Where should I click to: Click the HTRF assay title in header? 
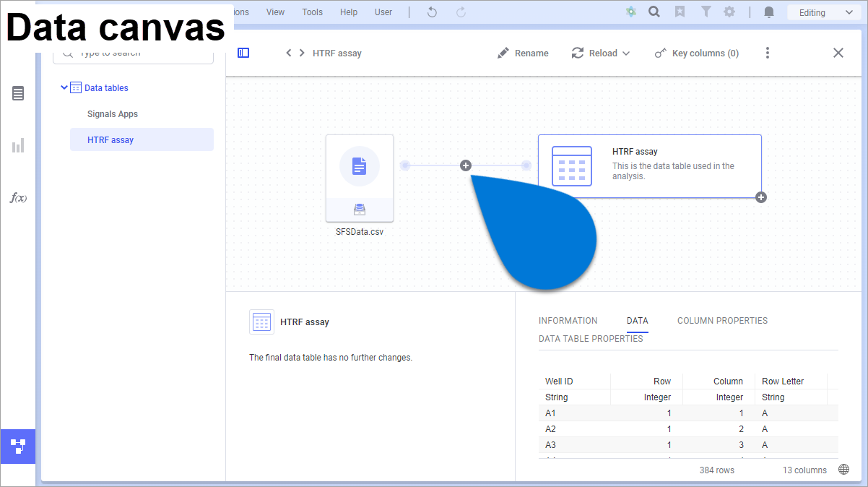(337, 53)
